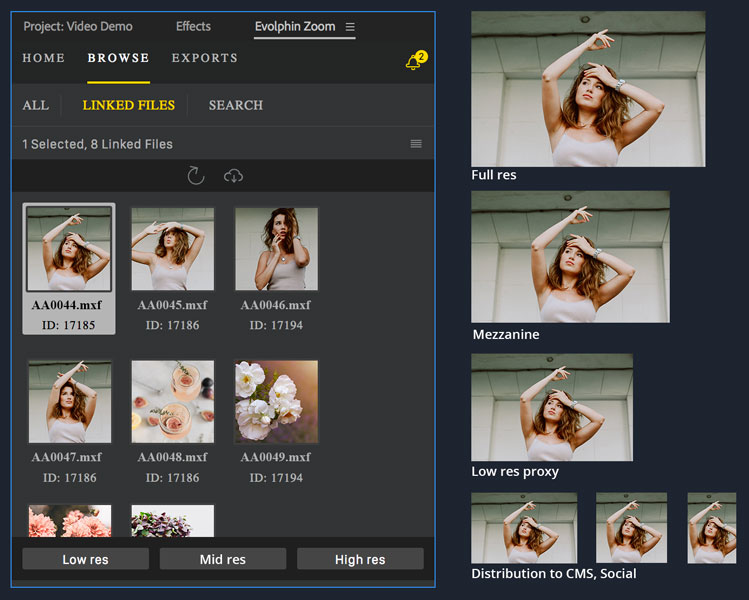Select the AA0049.mxf white flowers thumbnail
Viewport: 749px width, 600px height.
[x=277, y=402]
